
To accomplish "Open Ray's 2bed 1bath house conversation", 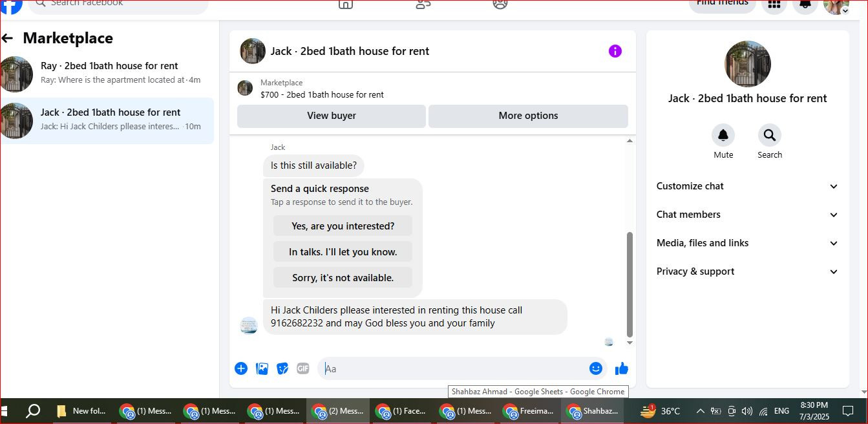I will coord(107,74).
